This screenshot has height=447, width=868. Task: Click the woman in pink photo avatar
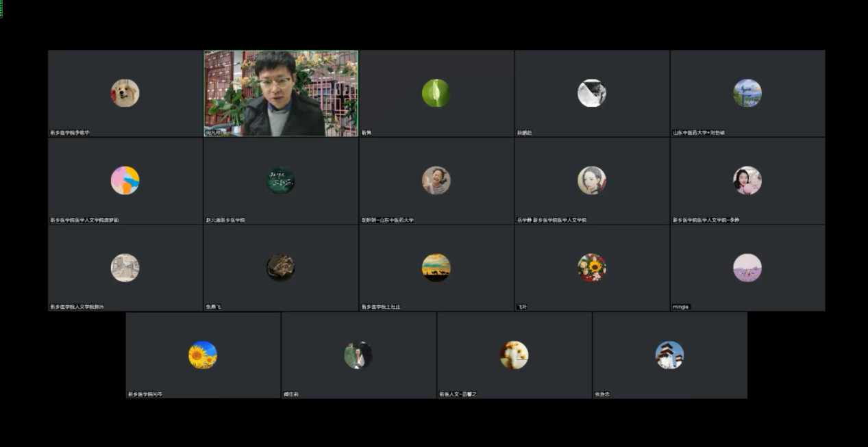click(747, 181)
